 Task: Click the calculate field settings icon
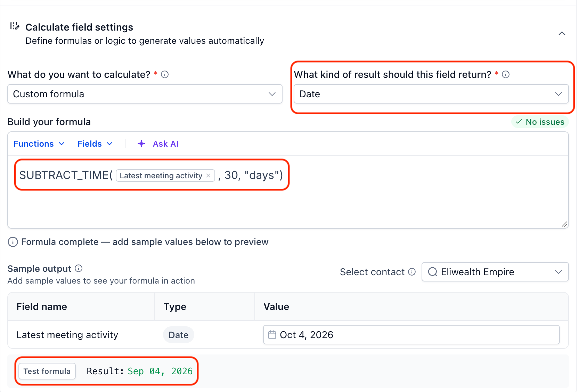(15, 26)
